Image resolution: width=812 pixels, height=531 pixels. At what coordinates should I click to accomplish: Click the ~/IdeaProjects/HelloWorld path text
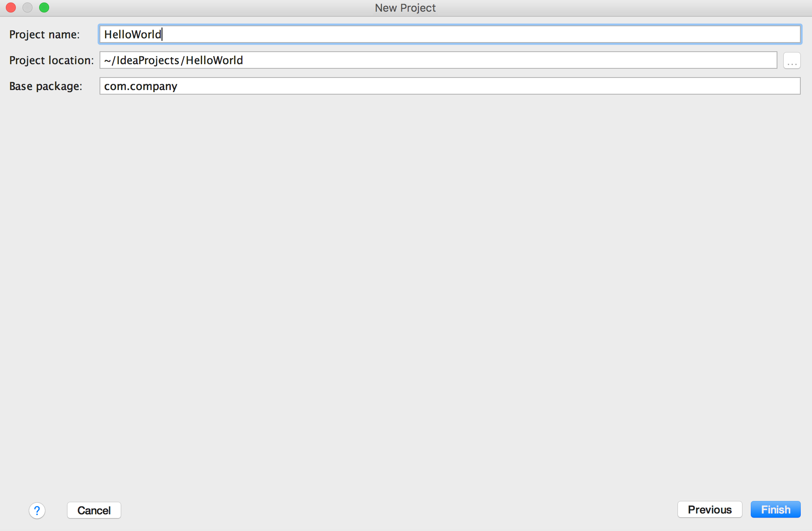(173, 60)
